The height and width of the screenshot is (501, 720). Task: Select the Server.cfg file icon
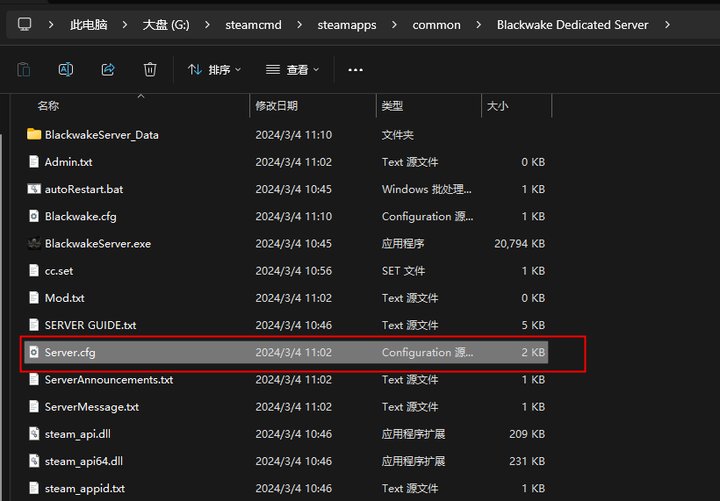(34, 352)
